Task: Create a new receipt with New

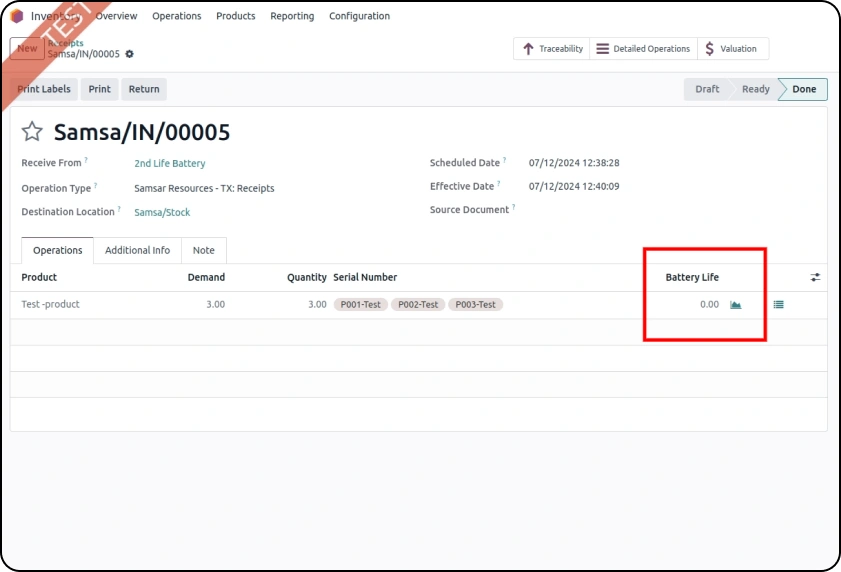Action: click(x=27, y=48)
